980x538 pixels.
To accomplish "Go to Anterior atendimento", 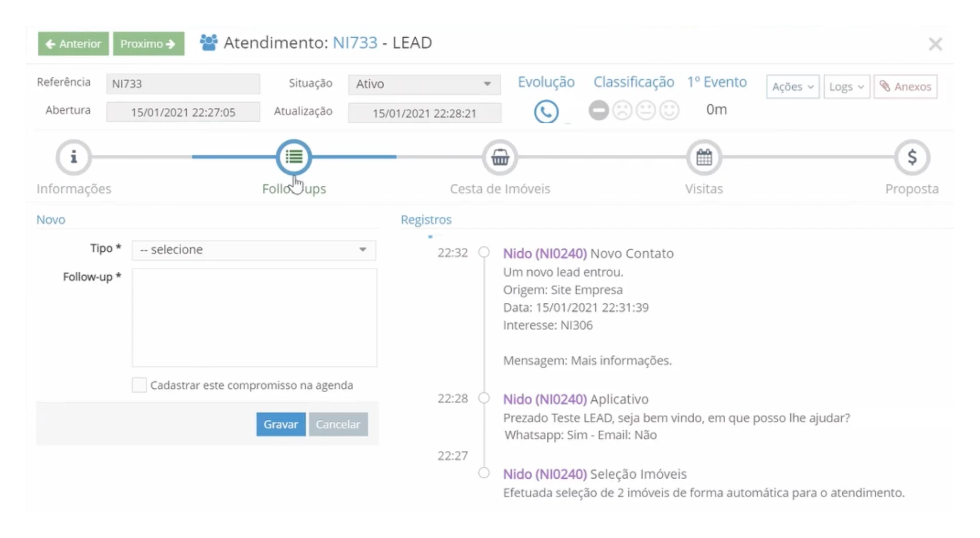I will [73, 44].
